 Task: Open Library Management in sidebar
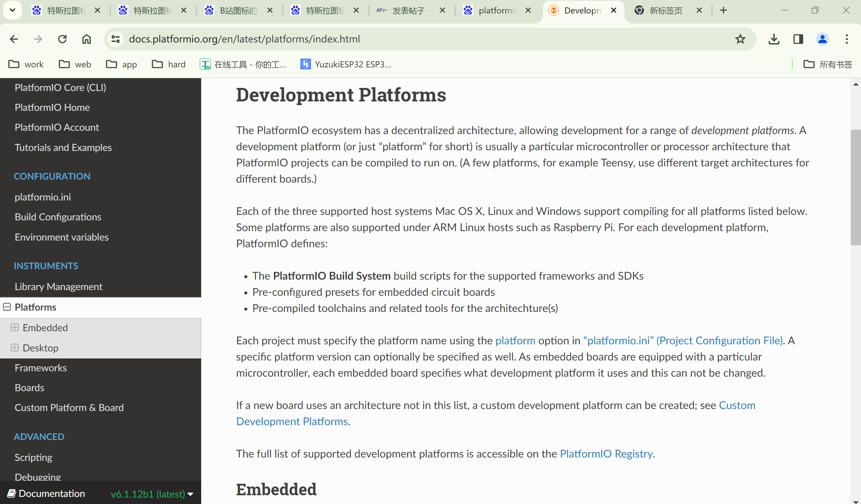[x=58, y=287]
